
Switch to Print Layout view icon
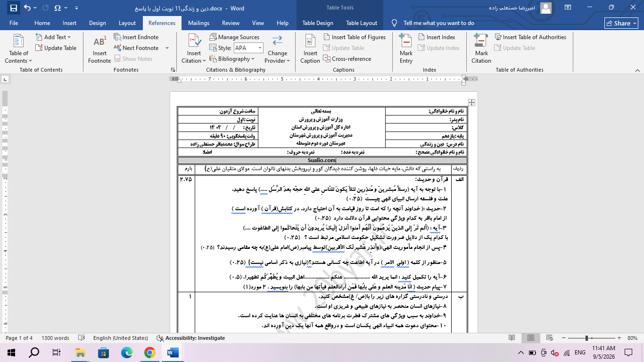531,338
